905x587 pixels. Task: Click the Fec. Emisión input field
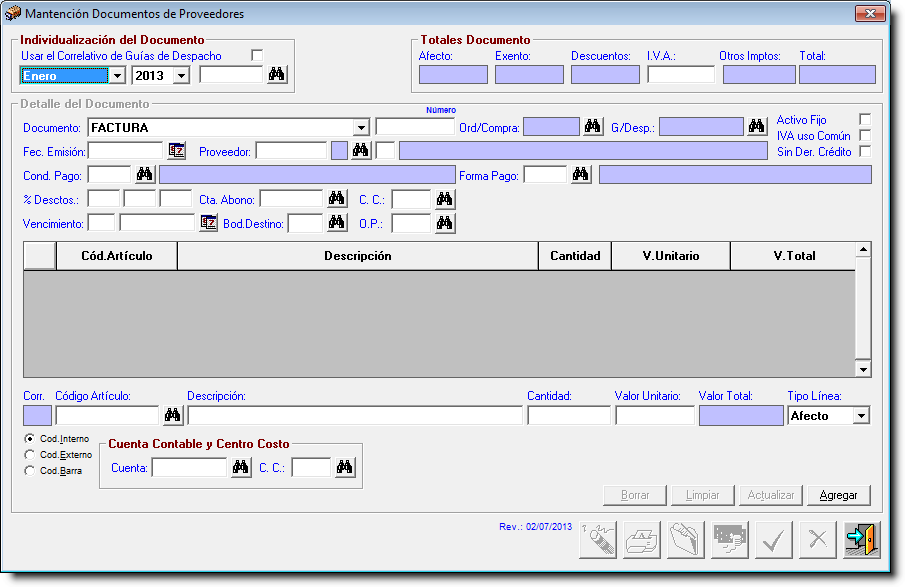pos(125,151)
